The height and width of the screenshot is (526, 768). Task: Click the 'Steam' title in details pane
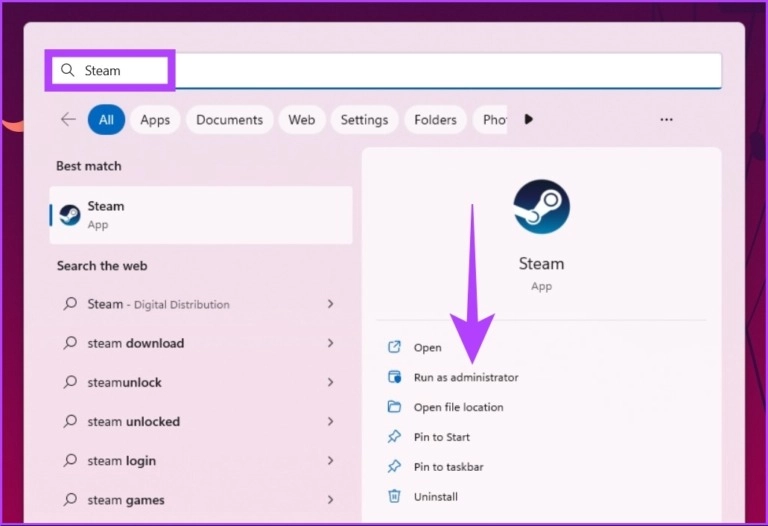541,264
